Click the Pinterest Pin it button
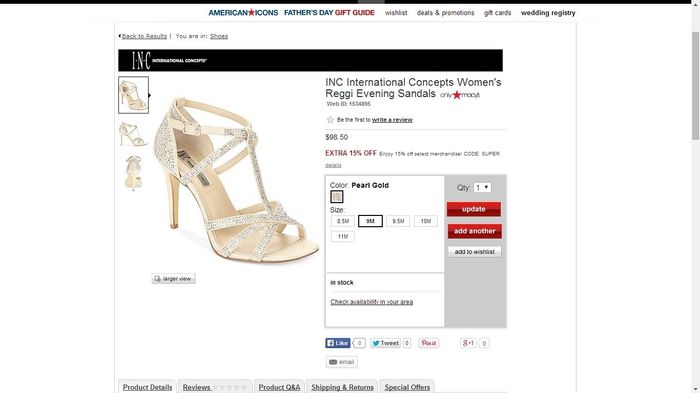The width and height of the screenshot is (700, 393). pos(429,343)
